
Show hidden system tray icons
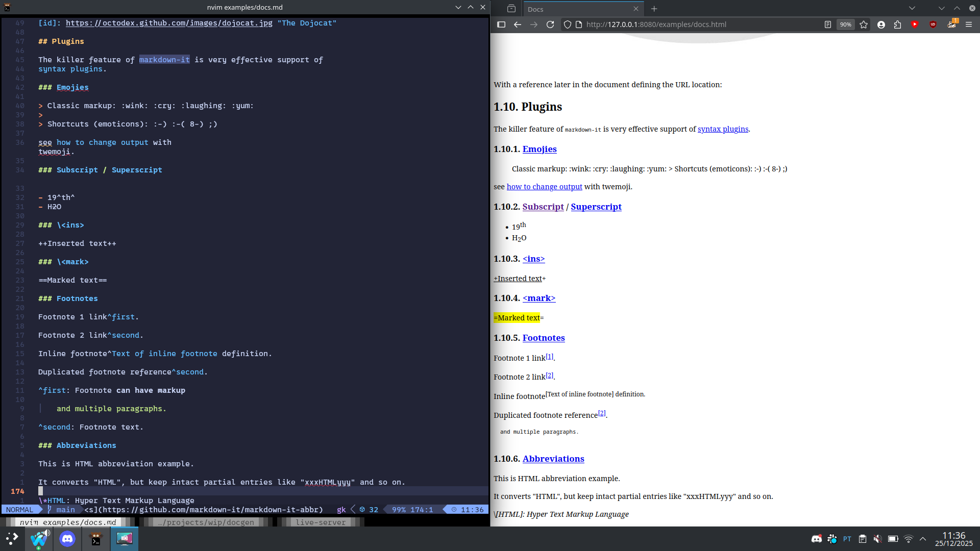click(x=923, y=539)
